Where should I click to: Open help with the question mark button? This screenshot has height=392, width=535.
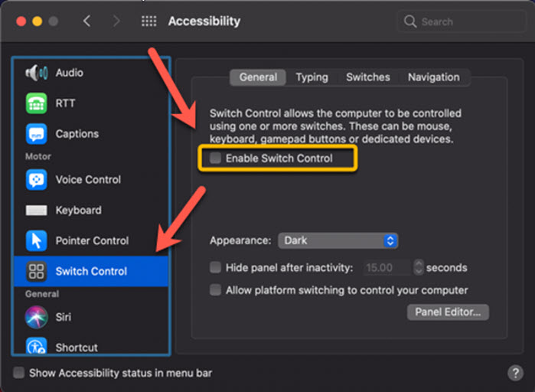(515, 373)
